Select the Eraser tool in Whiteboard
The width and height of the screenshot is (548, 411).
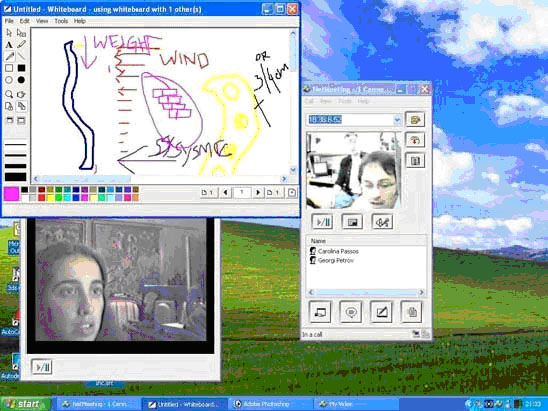point(21,33)
